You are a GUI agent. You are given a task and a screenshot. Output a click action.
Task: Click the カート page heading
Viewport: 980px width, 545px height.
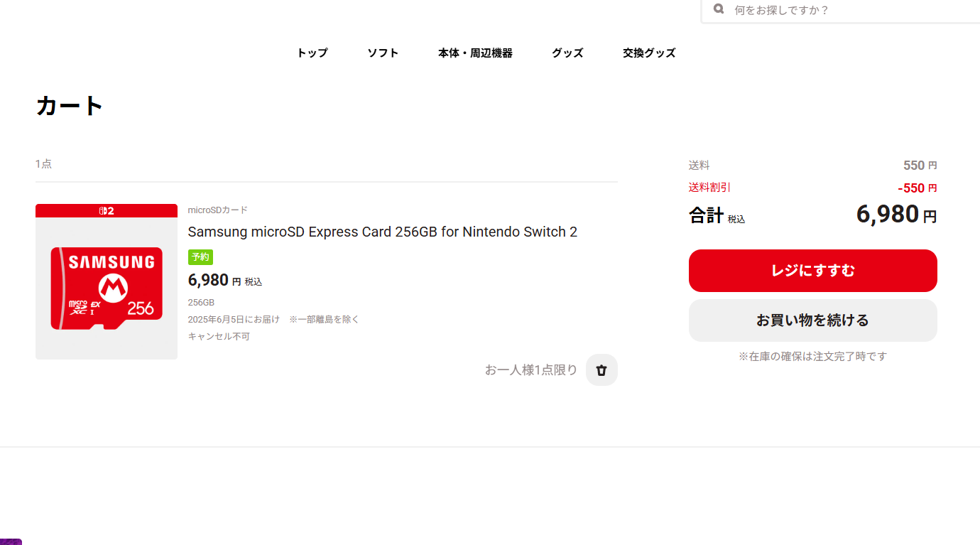point(70,106)
